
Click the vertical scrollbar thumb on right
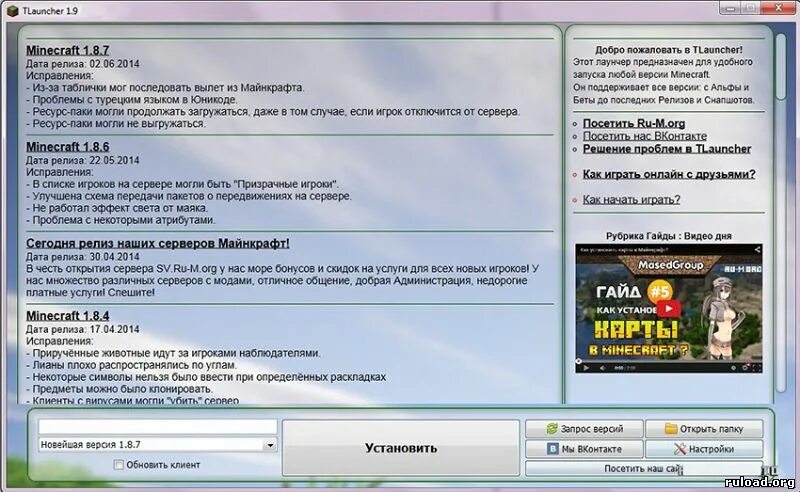(781, 66)
